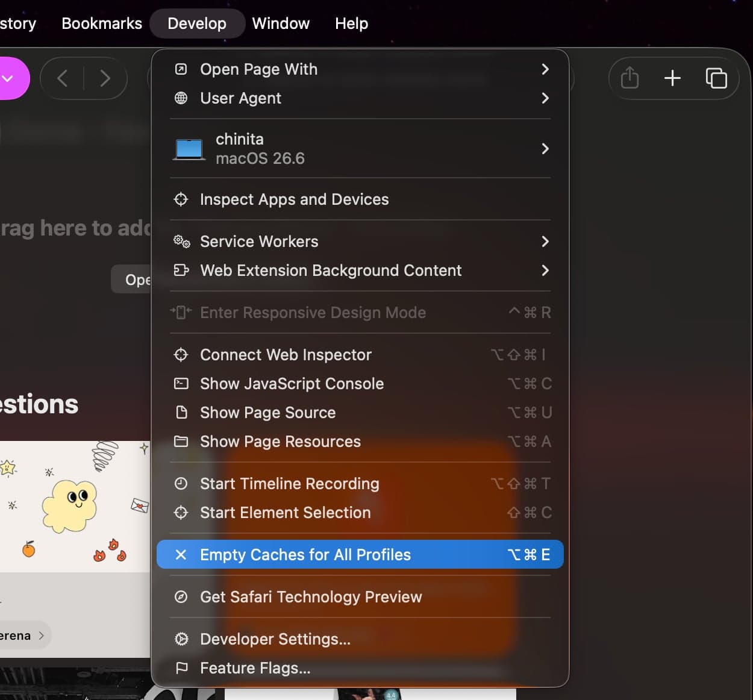Open the Bookmarks menu

(102, 23)
